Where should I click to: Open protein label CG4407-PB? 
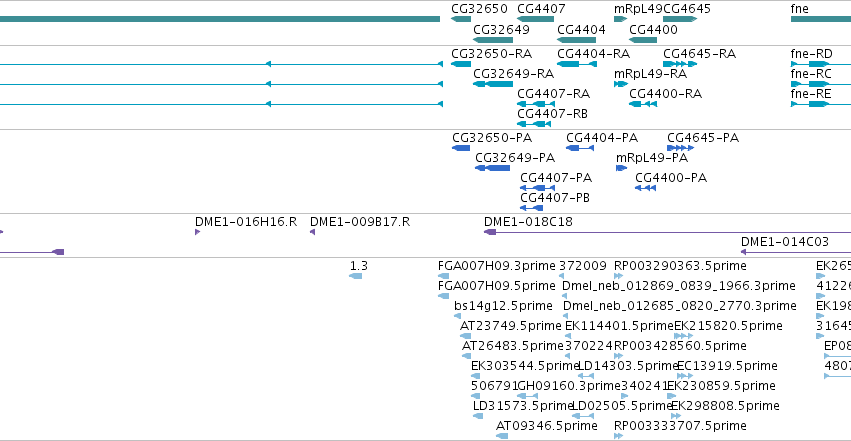[x=555, y=198]
